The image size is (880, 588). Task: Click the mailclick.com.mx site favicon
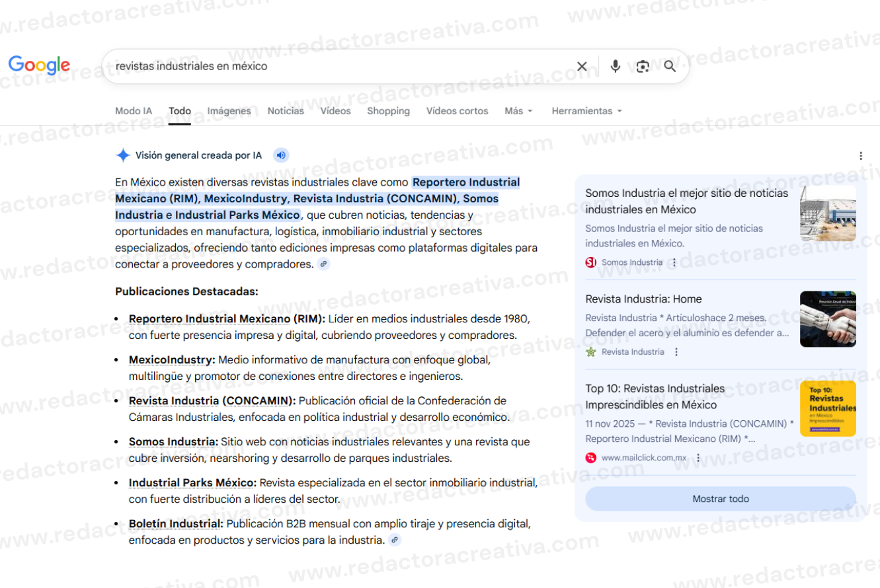591,458
